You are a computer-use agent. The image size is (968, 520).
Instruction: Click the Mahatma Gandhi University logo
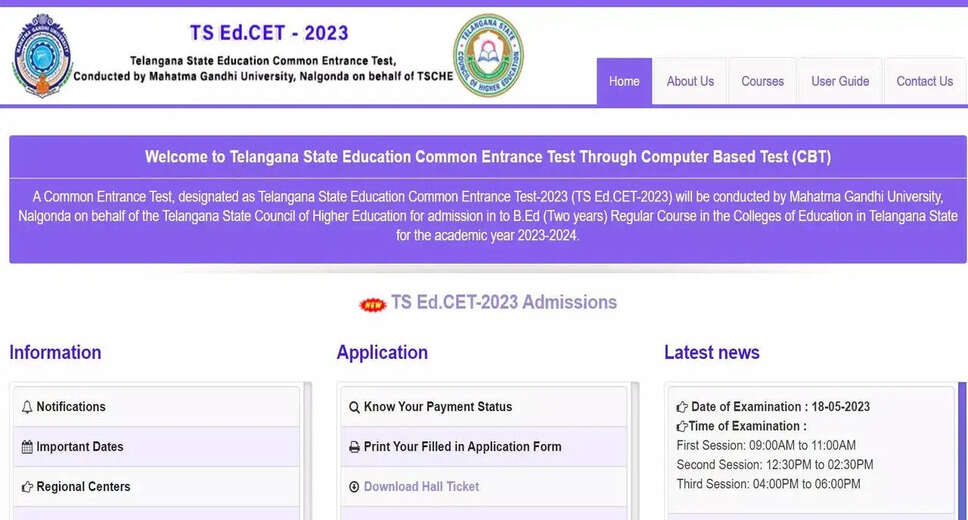click(x=42, y=55)
